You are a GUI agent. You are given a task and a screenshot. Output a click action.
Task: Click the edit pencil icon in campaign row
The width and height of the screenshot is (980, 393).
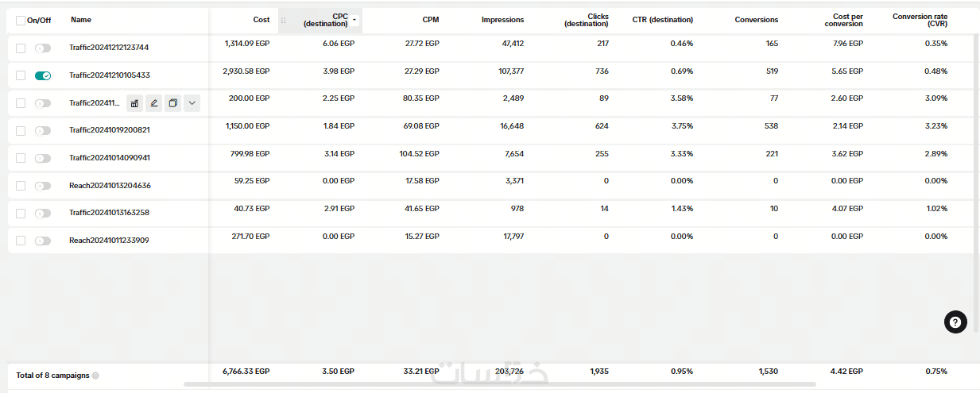(154, 102)
